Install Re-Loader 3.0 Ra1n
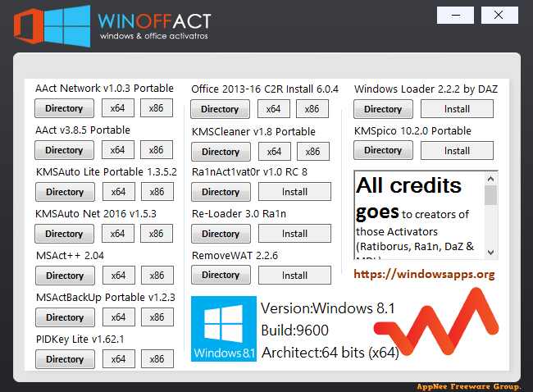This screenshot has height=392, width=533. (294, 234)
